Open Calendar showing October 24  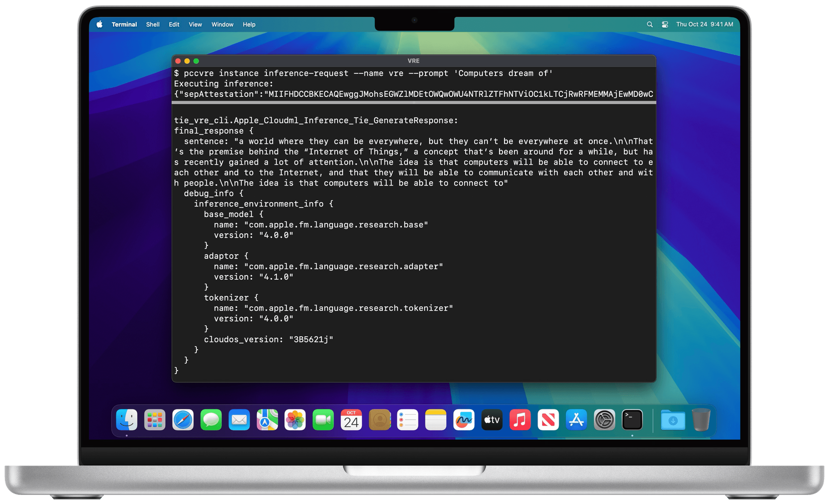[x=351, y=420]
